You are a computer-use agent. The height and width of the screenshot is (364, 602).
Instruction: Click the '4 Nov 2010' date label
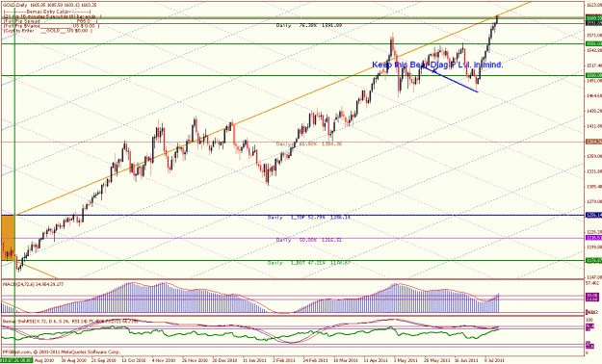(163, 360)
